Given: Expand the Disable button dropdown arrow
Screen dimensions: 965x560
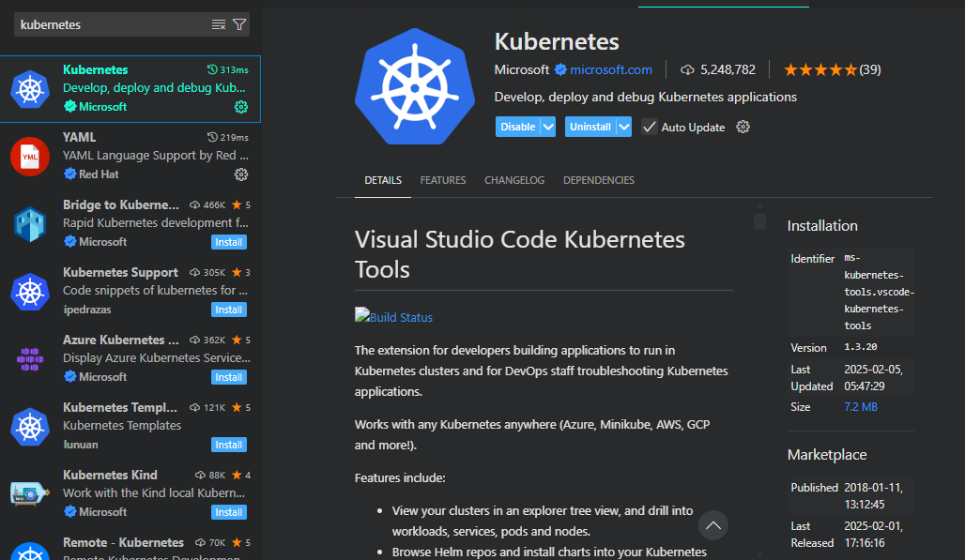Looking at the screenshot, I should 547,128.
